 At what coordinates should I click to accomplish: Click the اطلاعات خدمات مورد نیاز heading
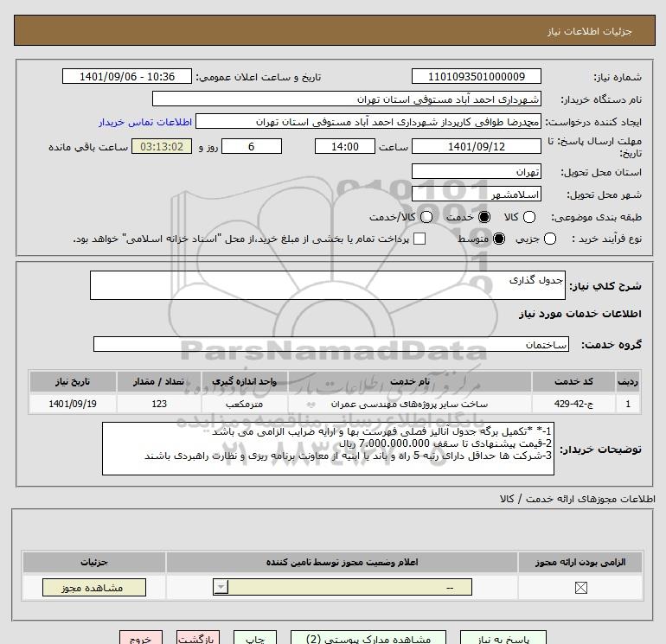coord(580,314)
